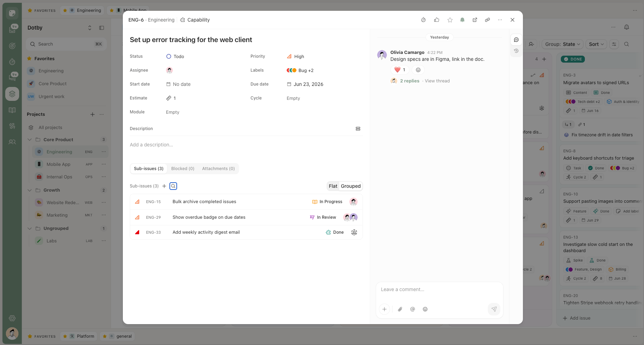Change In Progress state of ENG-15

pyautogui.click(x=327, y=202)
